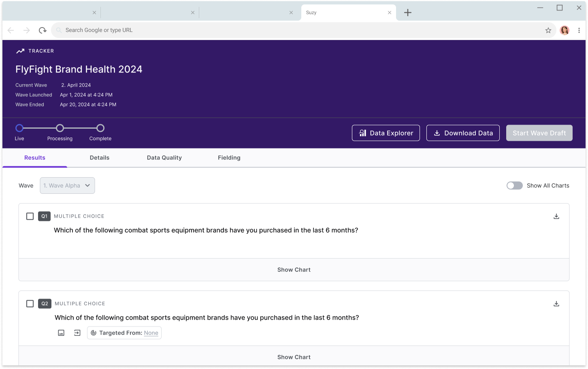Switch to the Results tab
Image resolution: width=588 pixels, height=369 pixels.
pos(35,158)
